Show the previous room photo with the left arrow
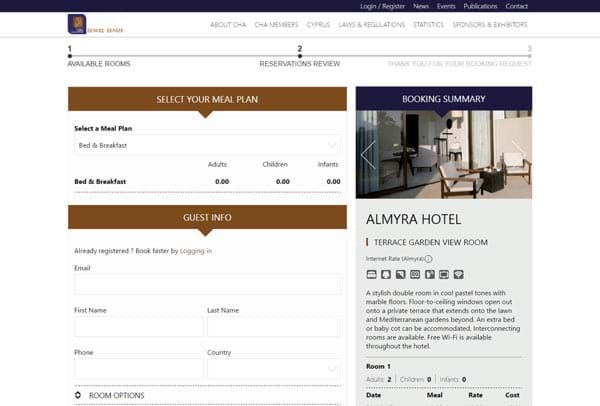The width and height of the screenshot is (600, 406). (368, 155)
